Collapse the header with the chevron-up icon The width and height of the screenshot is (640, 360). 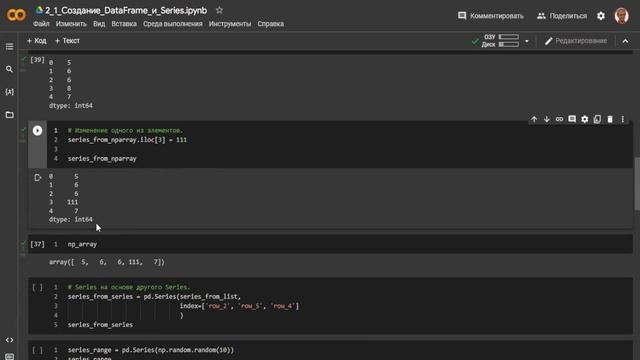pos(625,41)
